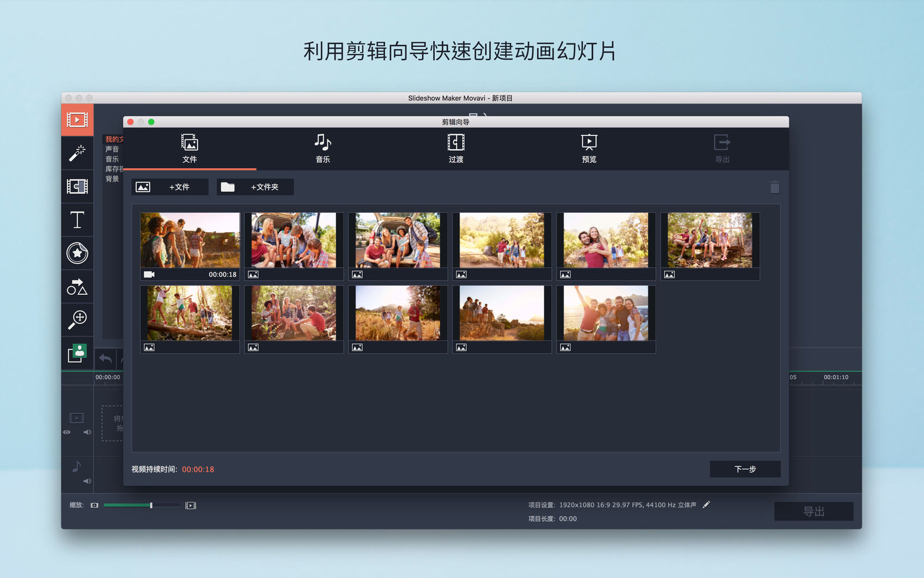This screenshot has height=578, width=924.
Task: Click the zoom in large frame icon
Action: (x=191, y=505)
